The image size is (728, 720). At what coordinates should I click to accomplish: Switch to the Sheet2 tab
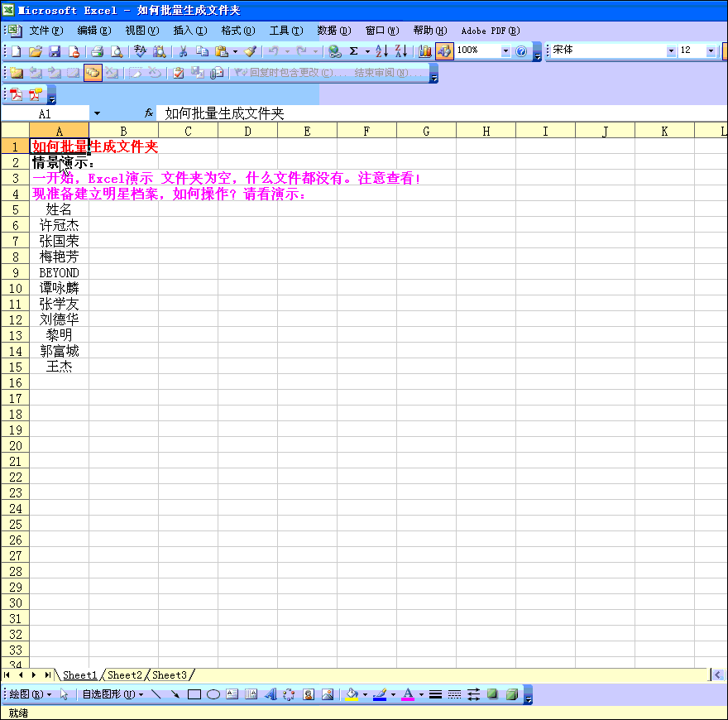125,675
